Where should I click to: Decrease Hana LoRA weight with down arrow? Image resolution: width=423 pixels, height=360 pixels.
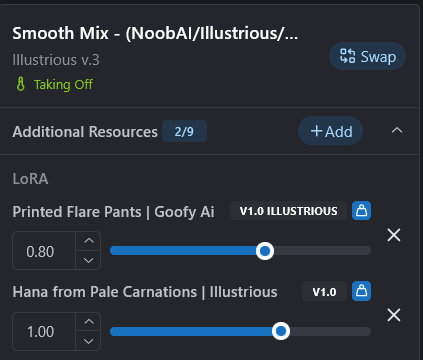88,341
